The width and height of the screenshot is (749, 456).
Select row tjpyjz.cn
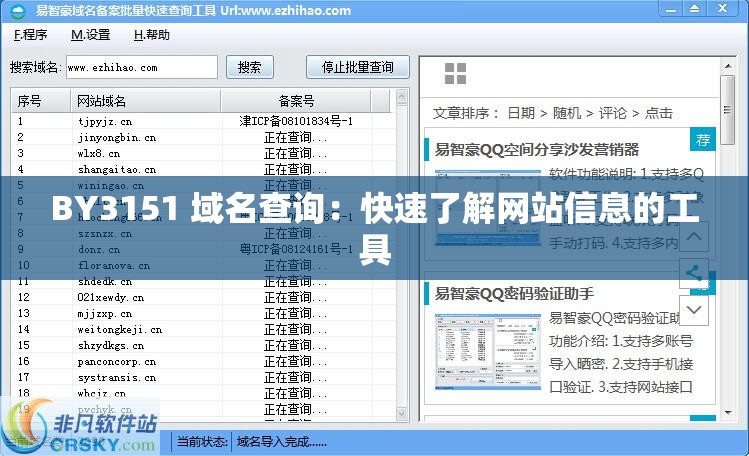click(203, 121)
